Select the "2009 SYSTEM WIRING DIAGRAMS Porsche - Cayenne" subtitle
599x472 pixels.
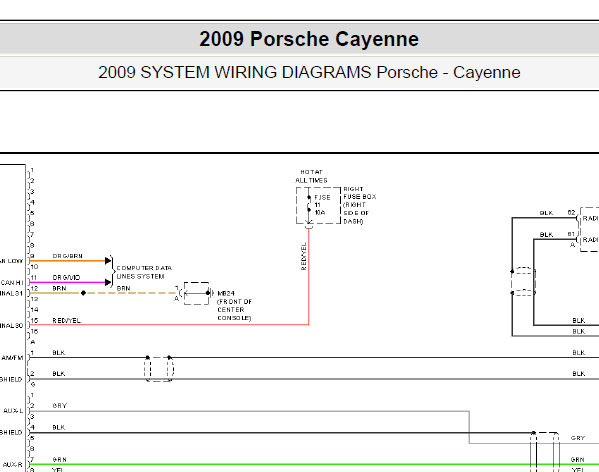309,72
